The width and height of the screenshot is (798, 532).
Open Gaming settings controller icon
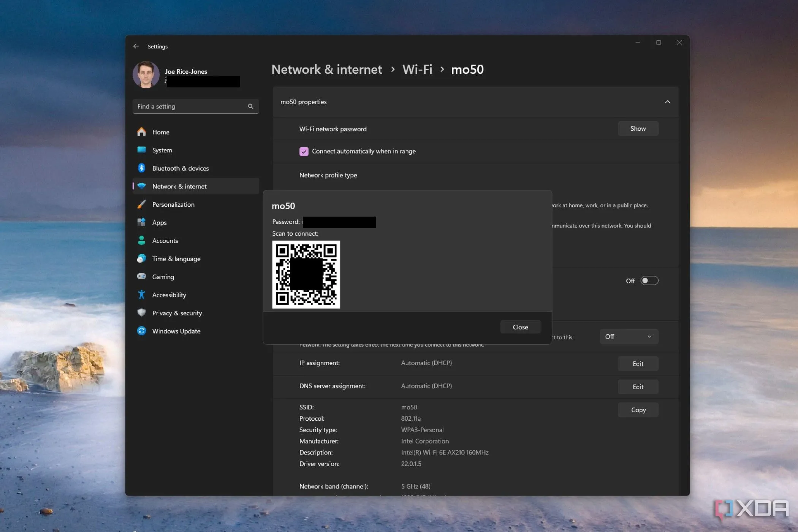tap(141, 277)
